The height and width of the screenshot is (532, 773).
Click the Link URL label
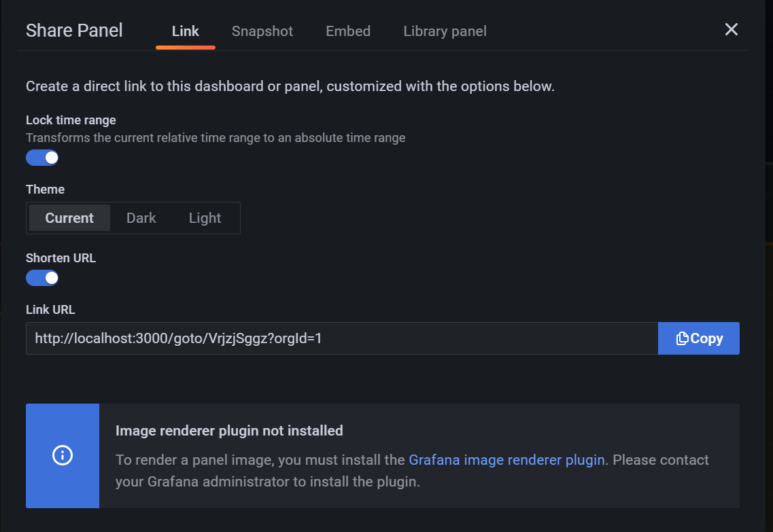point(50,310)
